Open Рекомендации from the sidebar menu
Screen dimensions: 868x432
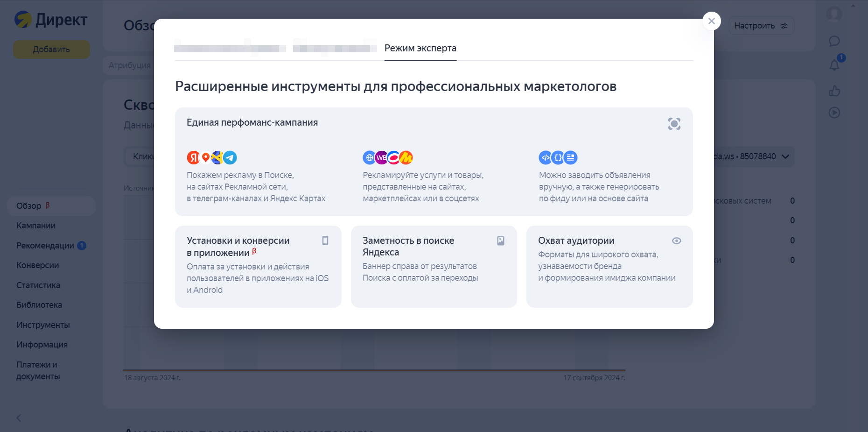click(45, 245)
